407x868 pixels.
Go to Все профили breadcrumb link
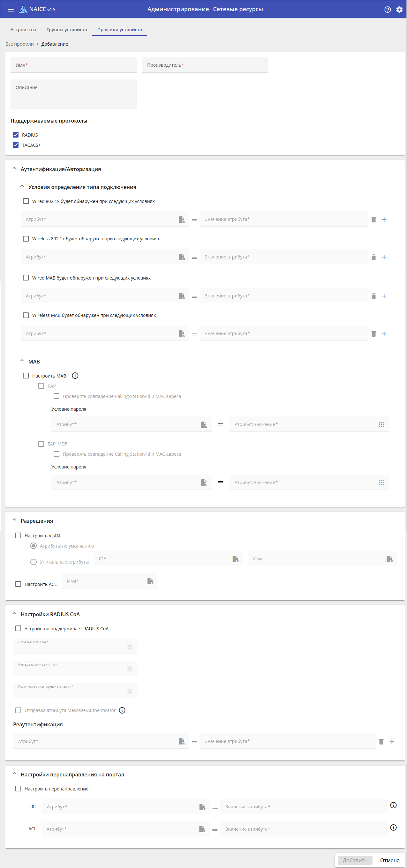(19, 44)
